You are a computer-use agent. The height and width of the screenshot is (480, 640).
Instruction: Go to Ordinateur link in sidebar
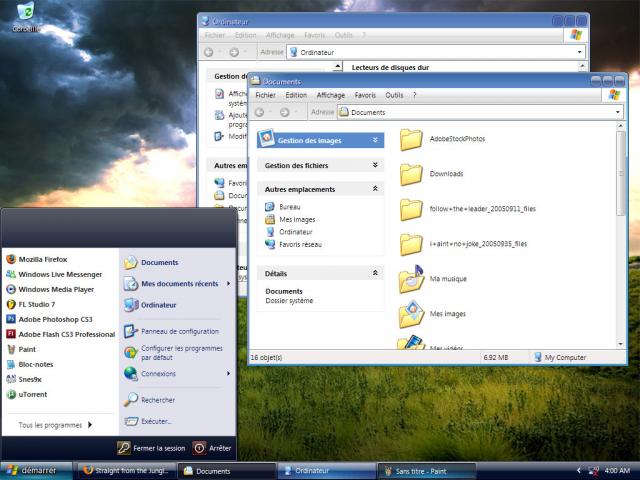(289, 232)
